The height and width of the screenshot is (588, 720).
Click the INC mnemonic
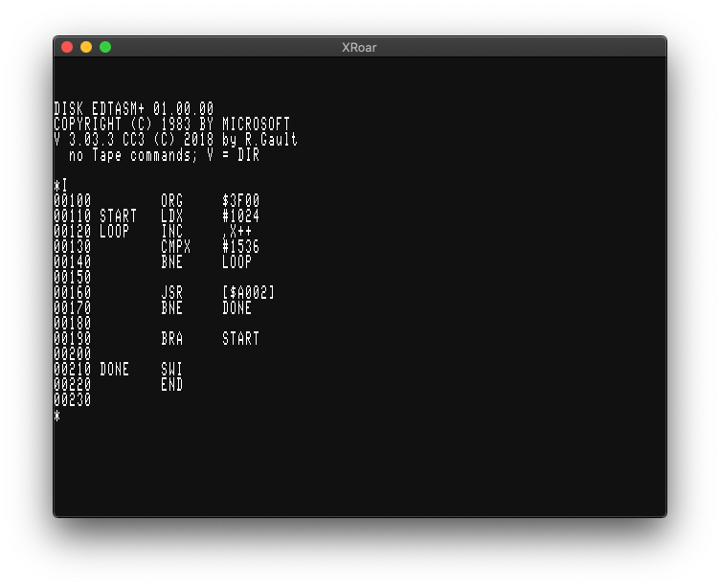coord(171,231)
